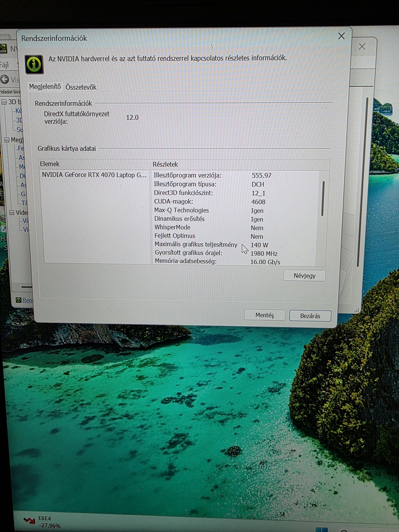
Task: Collapse the 3D tree node in background window
Action: coord(4,102)
